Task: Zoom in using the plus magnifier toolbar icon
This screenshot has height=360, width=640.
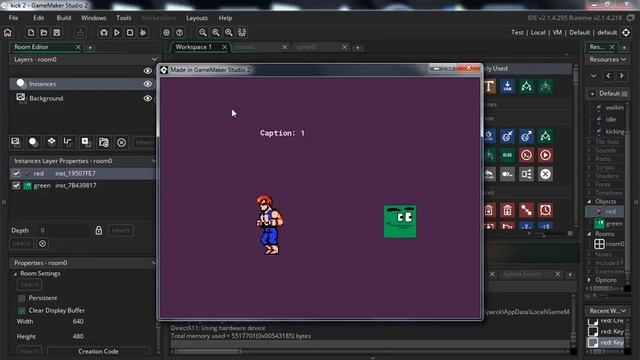Action: (x=229, y=33)
